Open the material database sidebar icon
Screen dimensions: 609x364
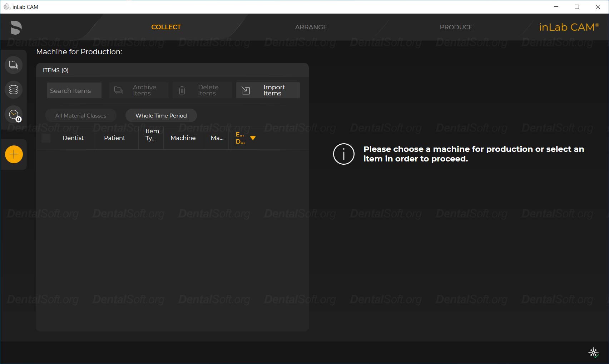13,90
